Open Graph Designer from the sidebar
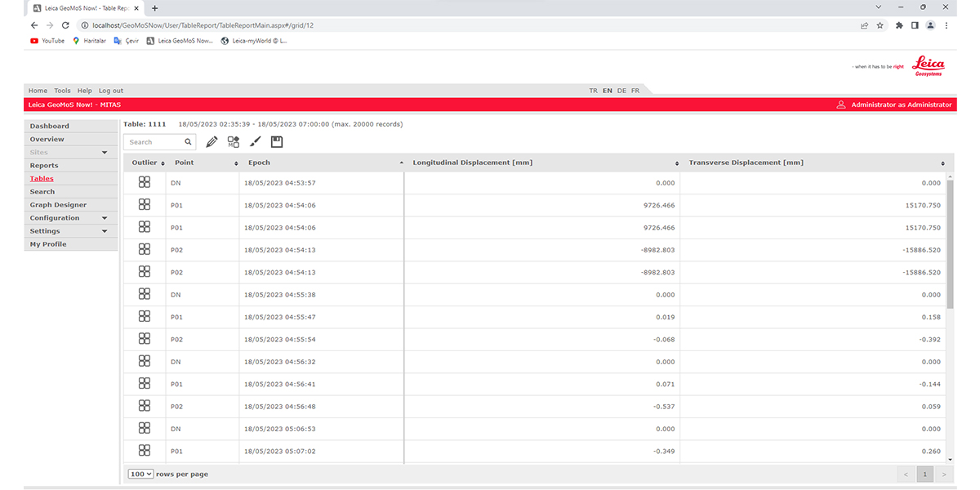 [58, 205]
